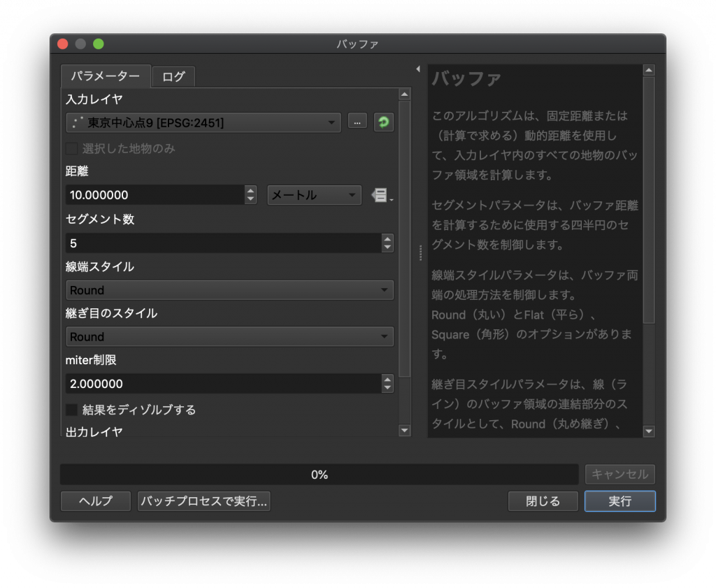Click the miter制限 label
The width and height of the screenshot is (716, 588).
91,360
